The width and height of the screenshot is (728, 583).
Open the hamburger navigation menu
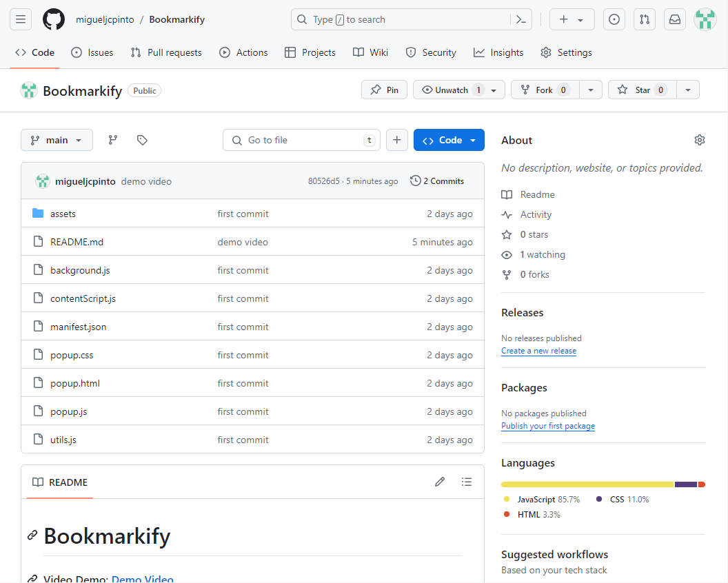[21, 19]
